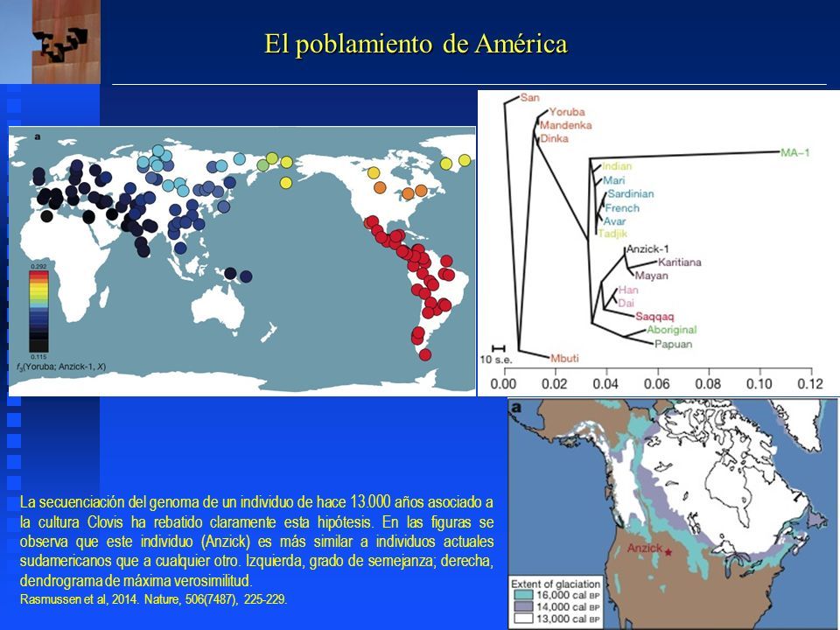The image size is (840, 630).
Task: Click the 'Mandenka' tree label
Action: click(566, 125)
